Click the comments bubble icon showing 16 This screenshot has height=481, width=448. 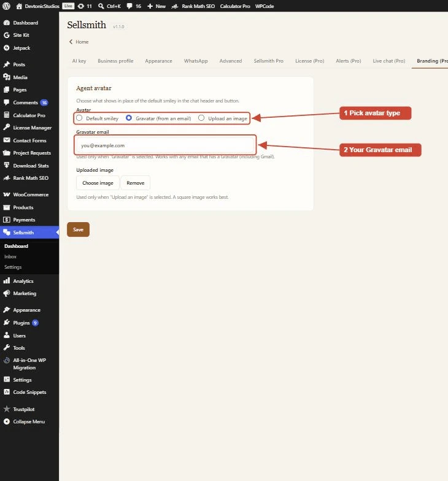(x=129, y=6)
